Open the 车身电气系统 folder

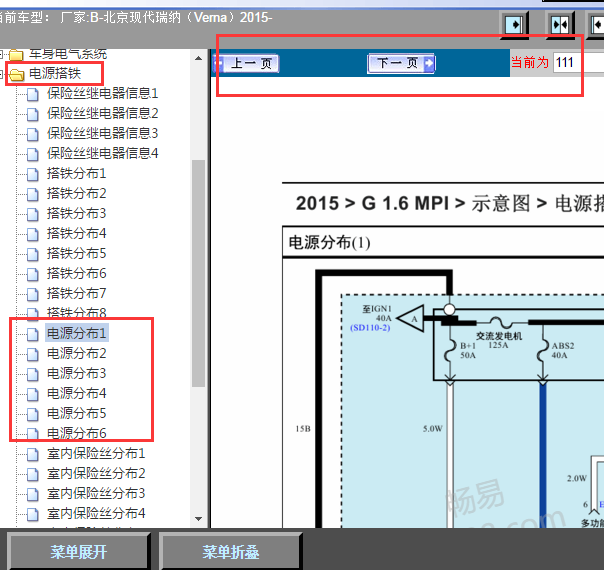(x=68, y=54)
